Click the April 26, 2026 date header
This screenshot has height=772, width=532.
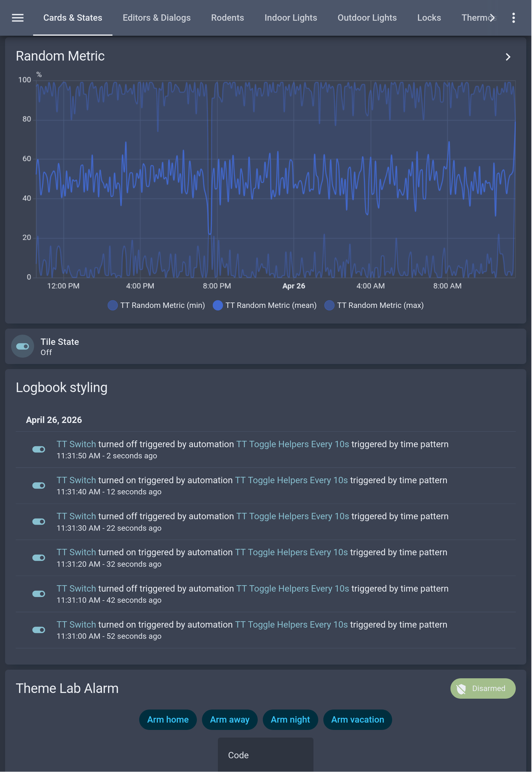pyautogui.click(x=54, y=420)
